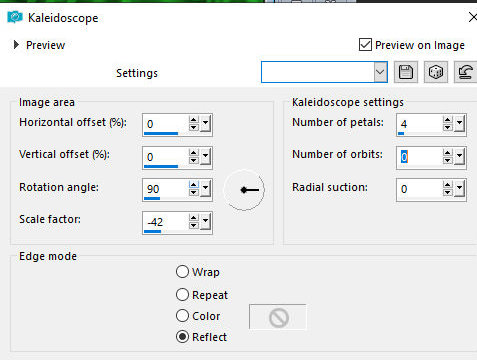The width and height of the screenshot is (477, 360).
Task: Decrease Scale factor with down arrow
Action: pos(193,225)
